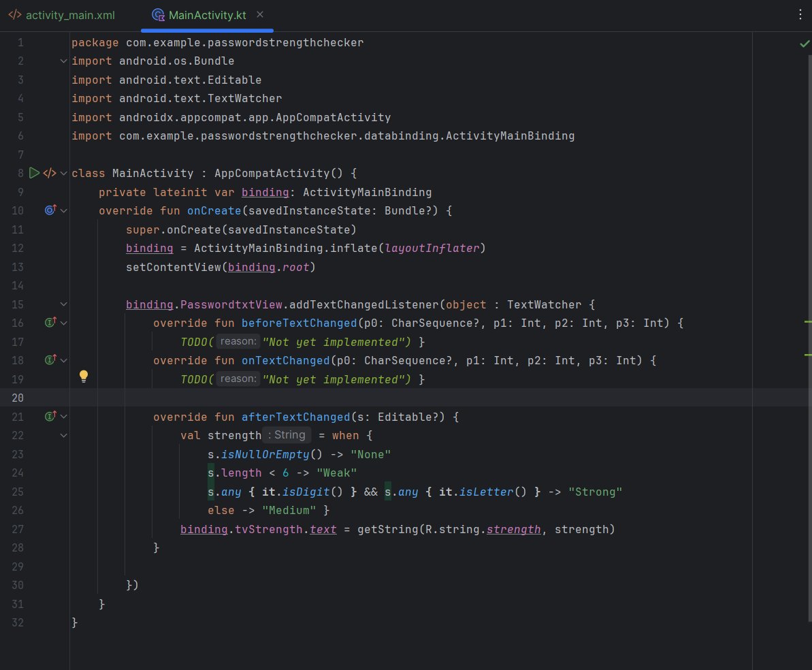Click 'isLetter' on line 25

[x=486, y=492]
